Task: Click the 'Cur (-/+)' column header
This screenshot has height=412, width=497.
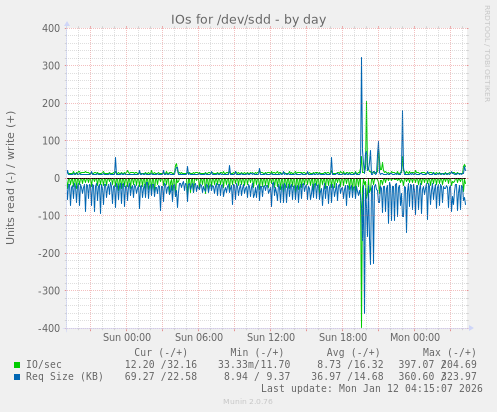Action: (161, 352)
